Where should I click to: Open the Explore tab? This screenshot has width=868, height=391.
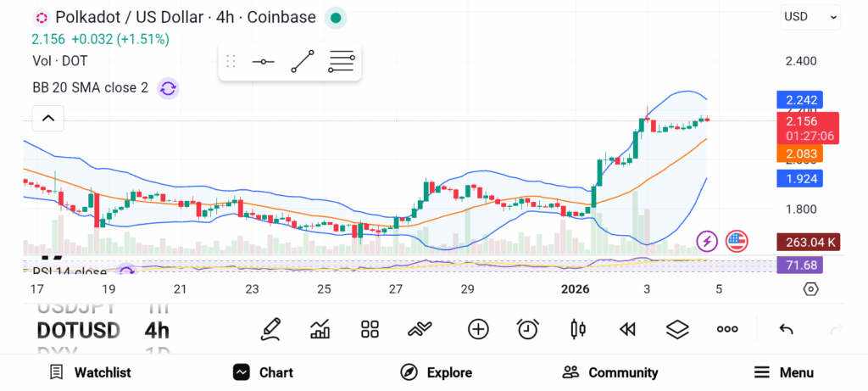(x=437, y=372)
